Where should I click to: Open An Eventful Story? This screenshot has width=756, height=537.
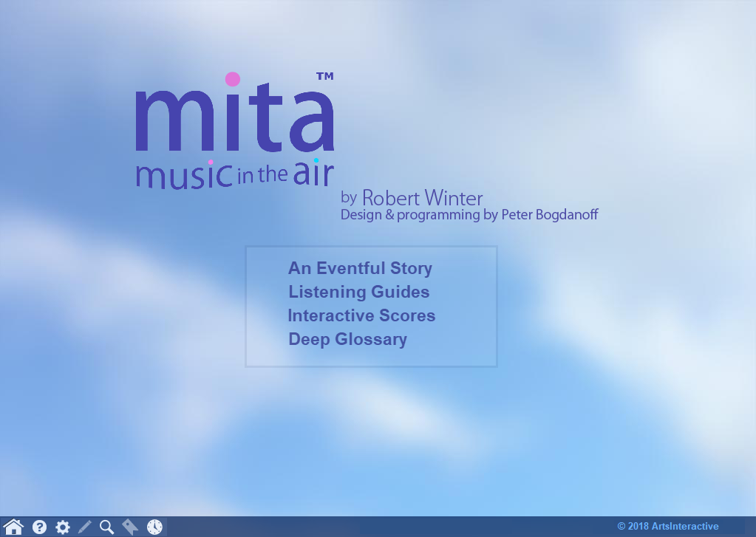(x=360, y=268)
